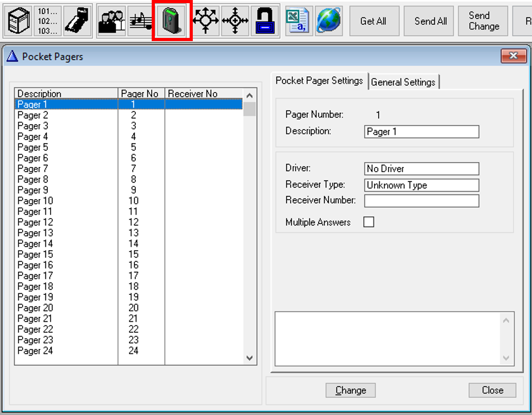Select the Pocket Pager Settings tab
This screenshot has height=415, width=532.
tap(319, 81)
